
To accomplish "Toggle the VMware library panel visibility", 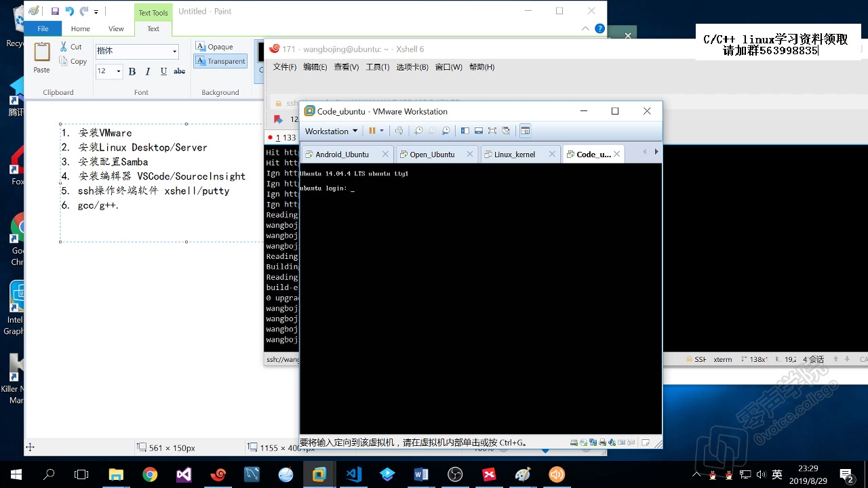I will point(465,130).
